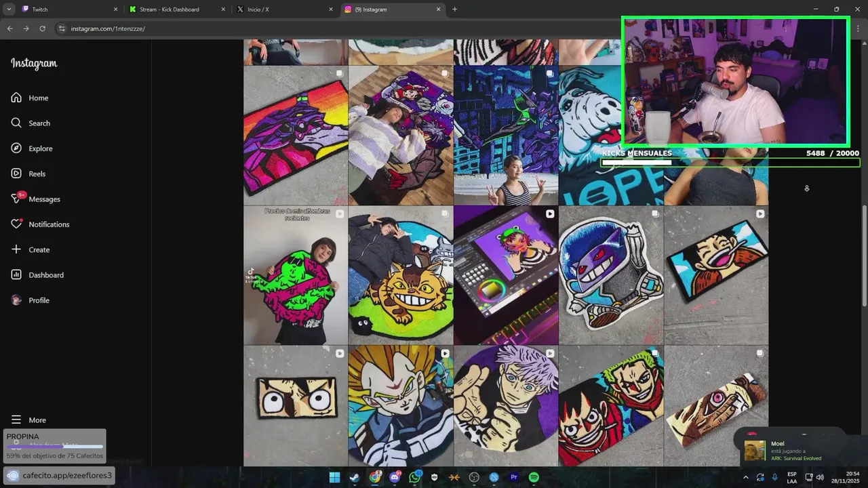
Task: Open Spotify from the taskbar
Action: 534,477
